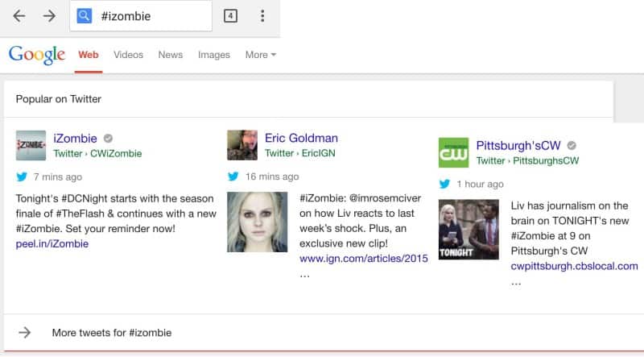Open the tab switcher showing 4 tabs
644x357 pixels.
click(x=230, y=16)
